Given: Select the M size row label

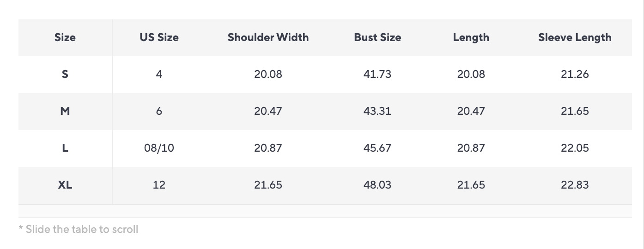Looking at the screenshot, I should 65,111.
